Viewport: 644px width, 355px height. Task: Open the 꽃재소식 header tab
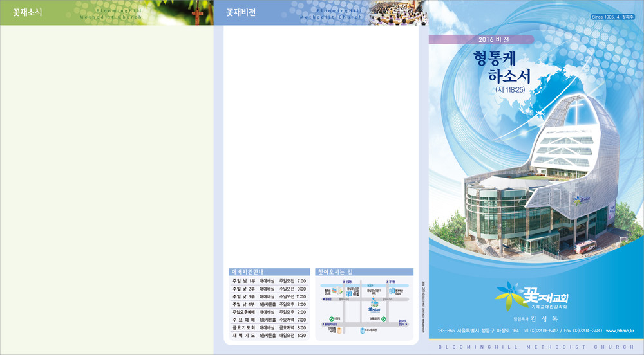pyautogui.click(x=28, y=13)
